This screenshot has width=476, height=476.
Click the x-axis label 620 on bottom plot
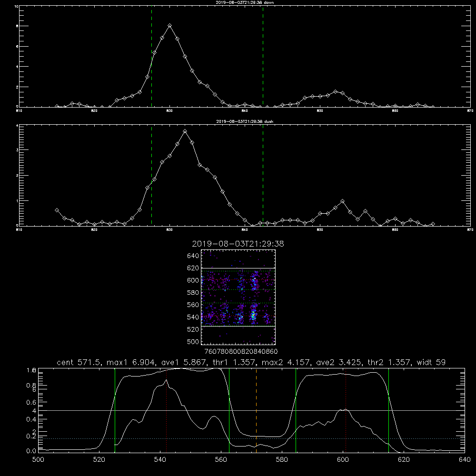pyautogui.click(x=404, y=459)
